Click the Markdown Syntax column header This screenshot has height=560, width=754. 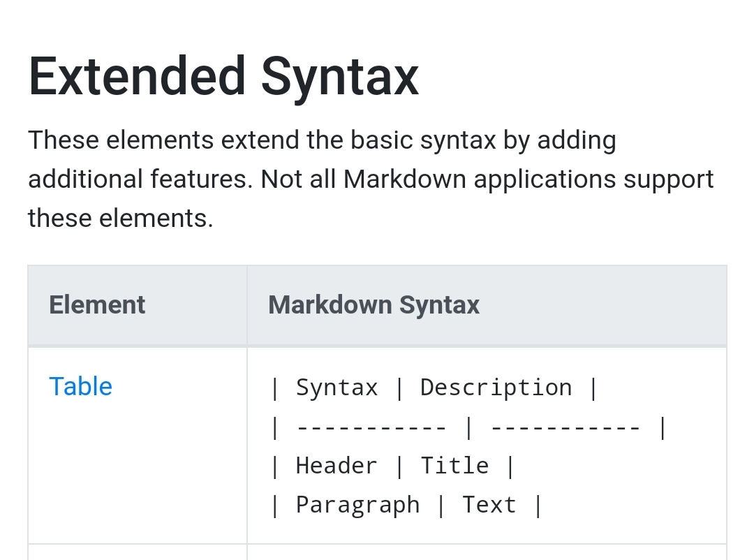373,304
